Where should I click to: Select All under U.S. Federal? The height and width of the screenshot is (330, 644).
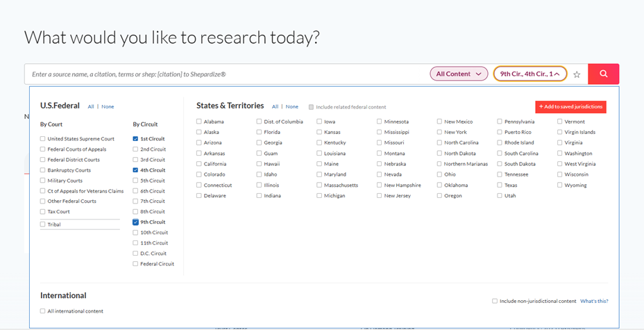point(91,107)
